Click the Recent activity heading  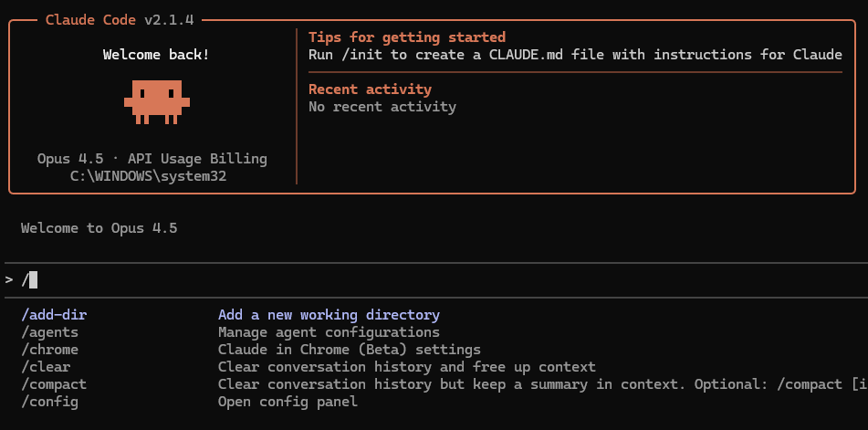[370, 89]
